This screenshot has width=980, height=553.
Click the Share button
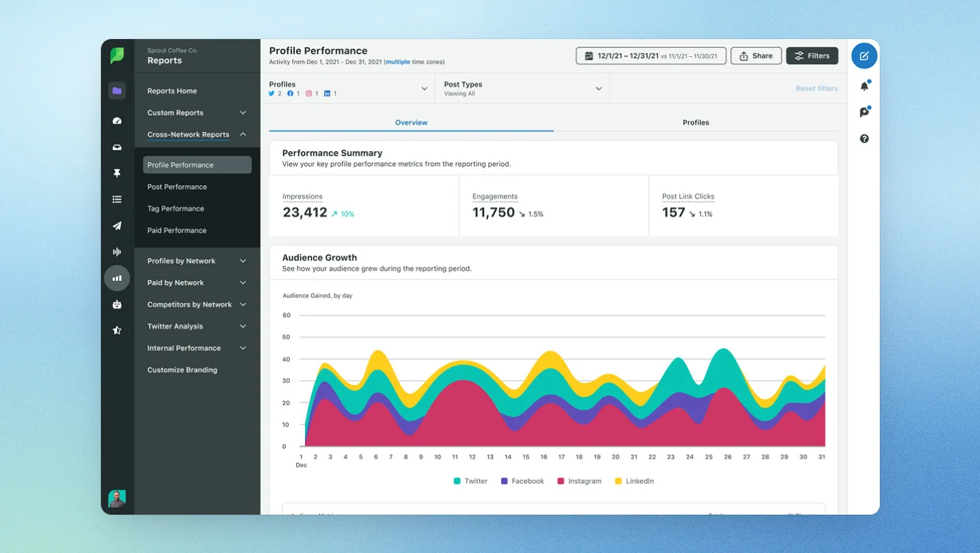[756, 56]
